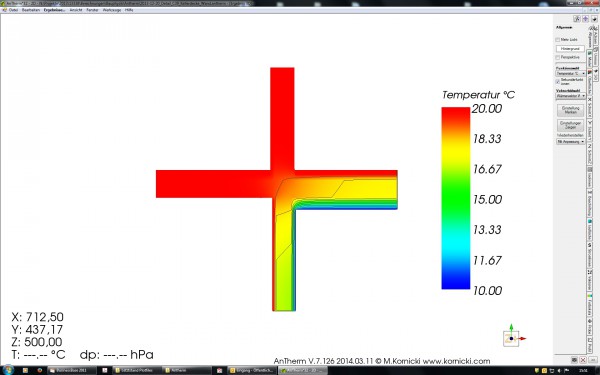Click the Hintergrund background field
The image size is (600, 375).
pyautogui.click(x=570, y=49)
